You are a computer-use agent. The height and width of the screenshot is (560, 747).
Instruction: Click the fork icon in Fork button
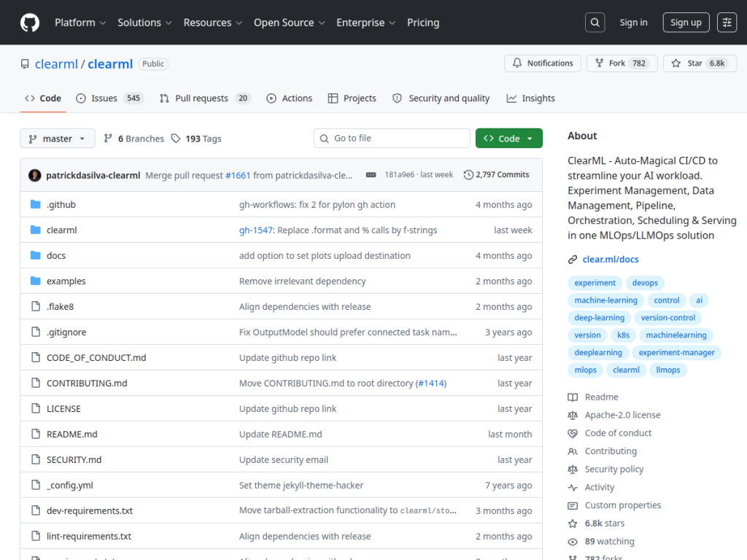pos(600,63)
